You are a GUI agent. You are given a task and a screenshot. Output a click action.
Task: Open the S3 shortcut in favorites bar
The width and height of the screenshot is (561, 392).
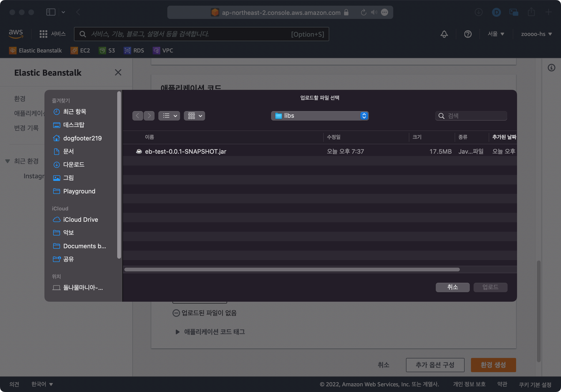107,51
